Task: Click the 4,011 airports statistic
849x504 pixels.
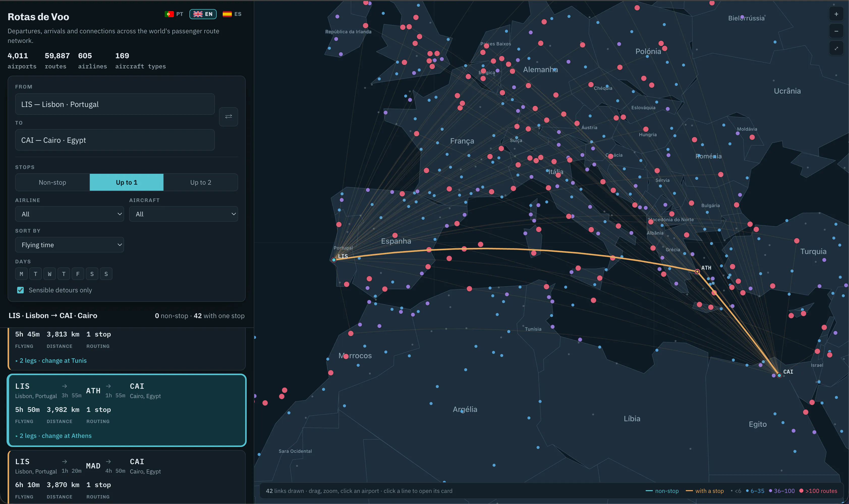Action: click(x=22, y=61)
